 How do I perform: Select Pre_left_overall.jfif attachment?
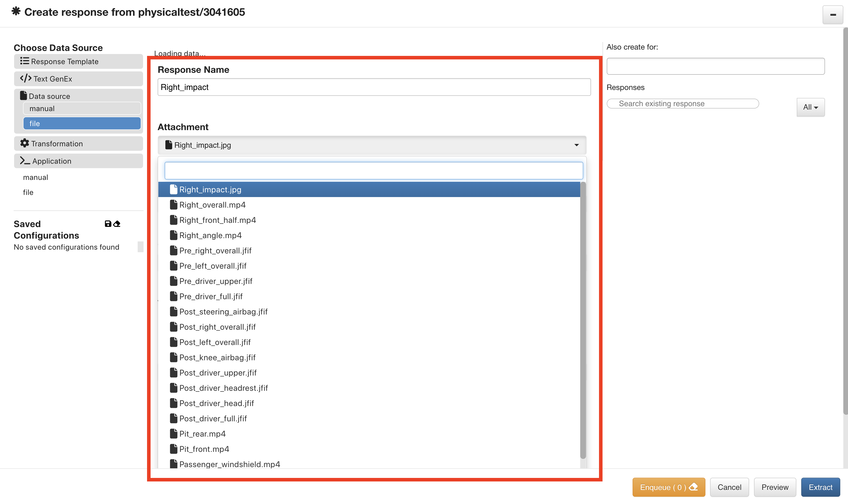click(x=369, y=266)
